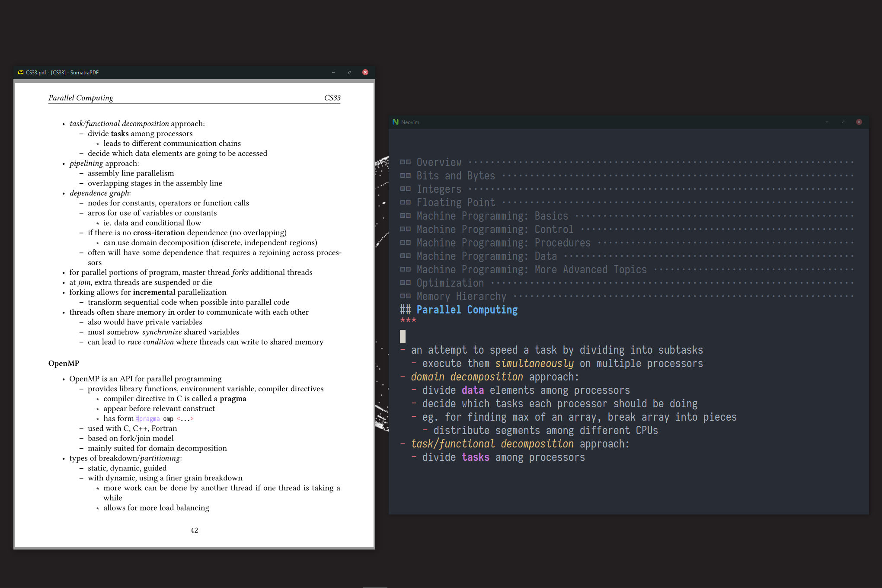This screenshot has width=882, height=588.
Task: Click the '#pragma' code text in PDF
Action: point(148,419)
